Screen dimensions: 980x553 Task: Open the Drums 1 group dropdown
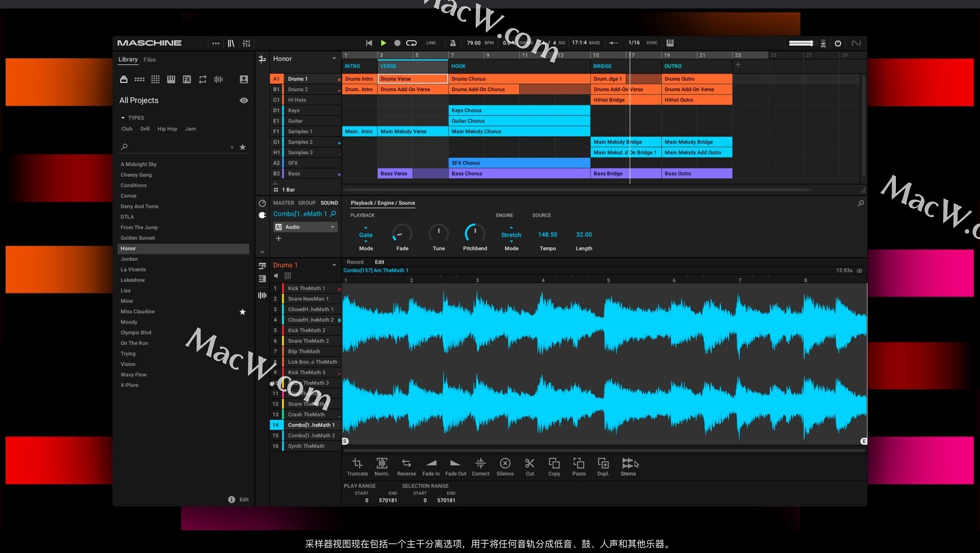coord(334,265)
